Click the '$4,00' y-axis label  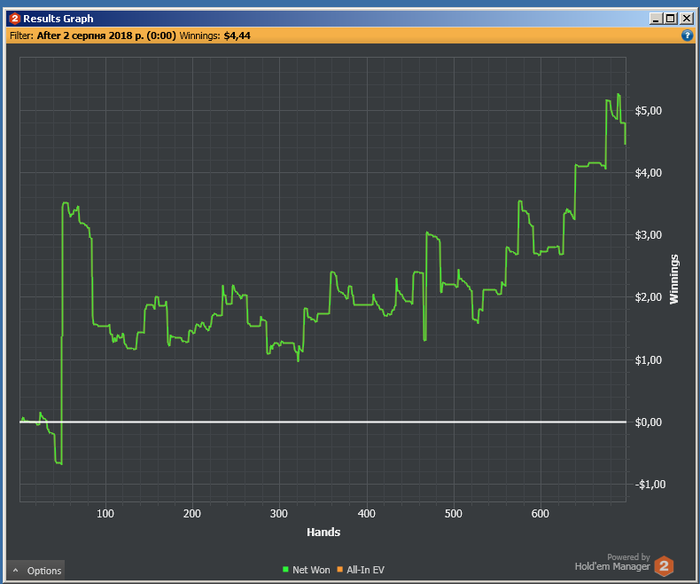click(648, 173)
